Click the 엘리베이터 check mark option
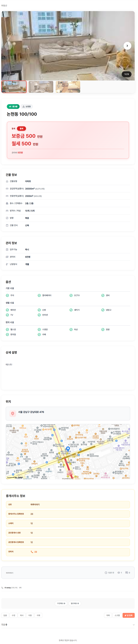The height and width of the screenshot is (644, 138). click(x=39, y=295)
